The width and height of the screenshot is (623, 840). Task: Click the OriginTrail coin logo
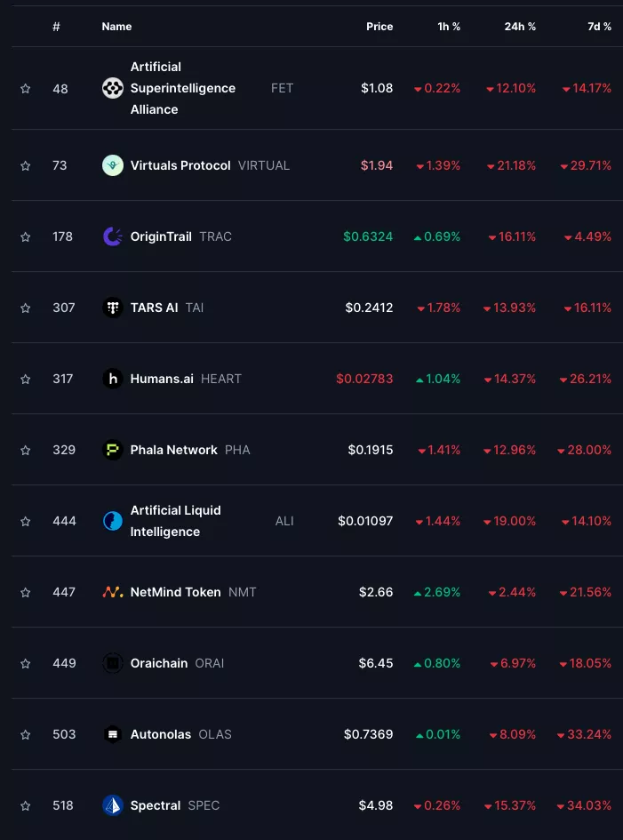tap(113, 236)
